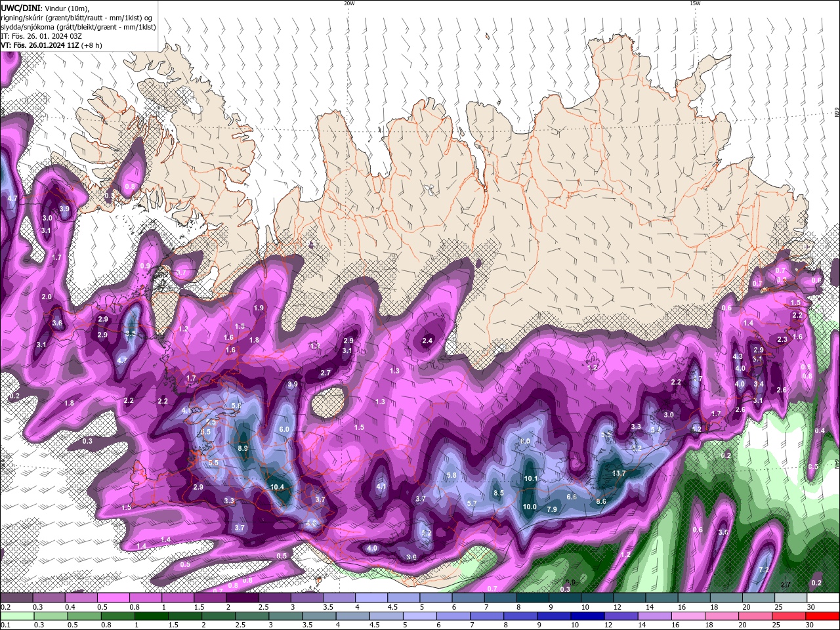The image size is (840, 630).
Task: Click the 7.9 precipitation value
Action: pyautogui.click(x=552, y=509)
